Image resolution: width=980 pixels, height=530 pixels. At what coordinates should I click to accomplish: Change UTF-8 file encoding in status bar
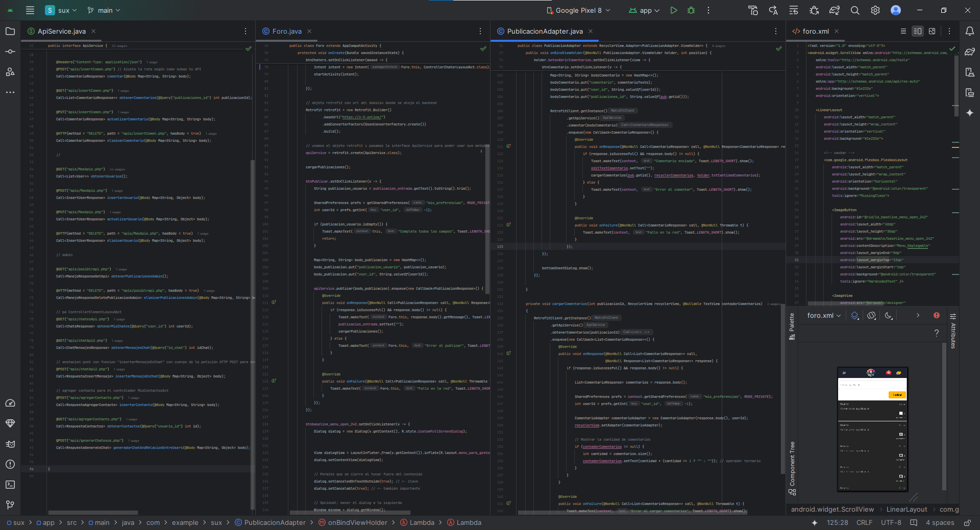(x=891, y=523)
